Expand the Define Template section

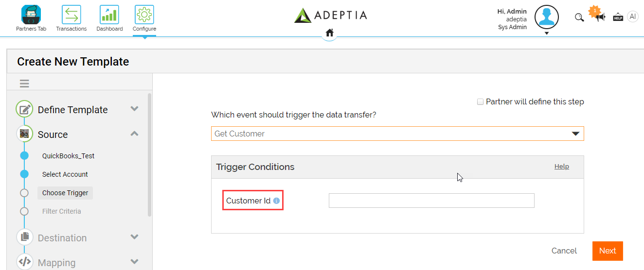pyautogui.click(x=135, y=109)
